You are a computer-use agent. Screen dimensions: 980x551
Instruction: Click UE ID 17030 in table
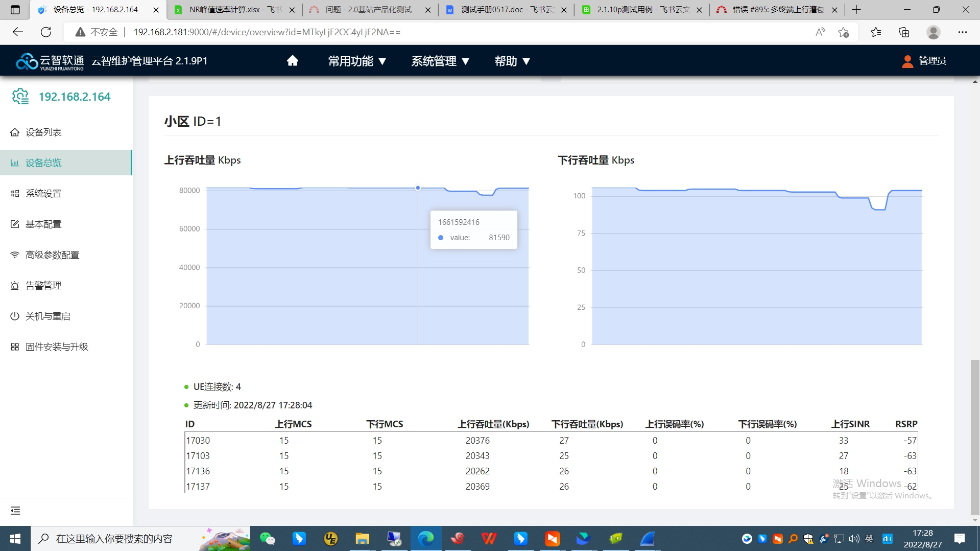pyautogui.click(x=198, y=441)
